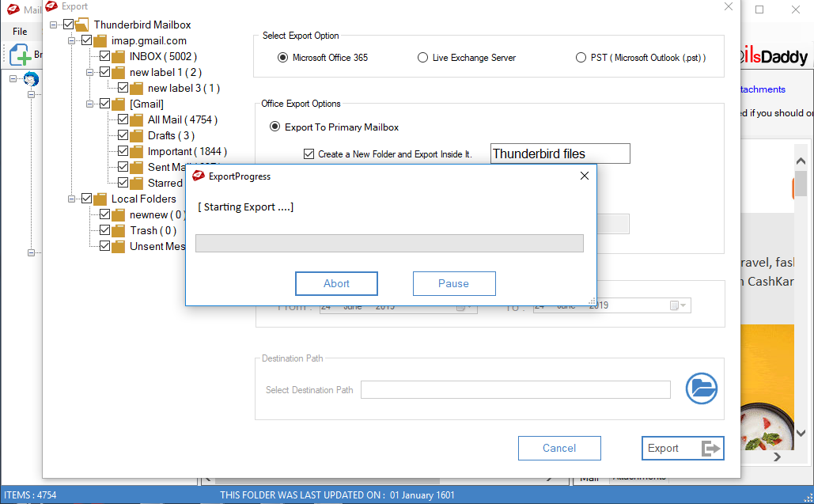Uncheck the Trash folder checkbox
The image size is (814, 504).
[104, 230]
